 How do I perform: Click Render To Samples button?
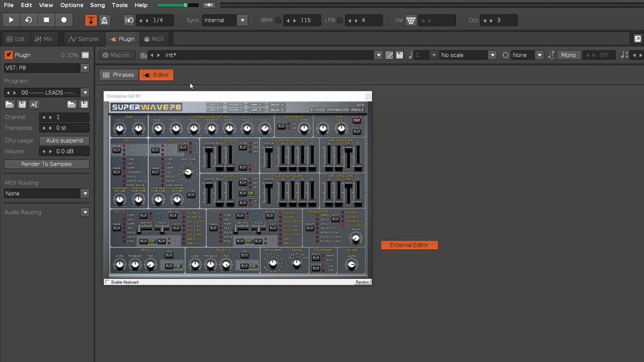47,164
